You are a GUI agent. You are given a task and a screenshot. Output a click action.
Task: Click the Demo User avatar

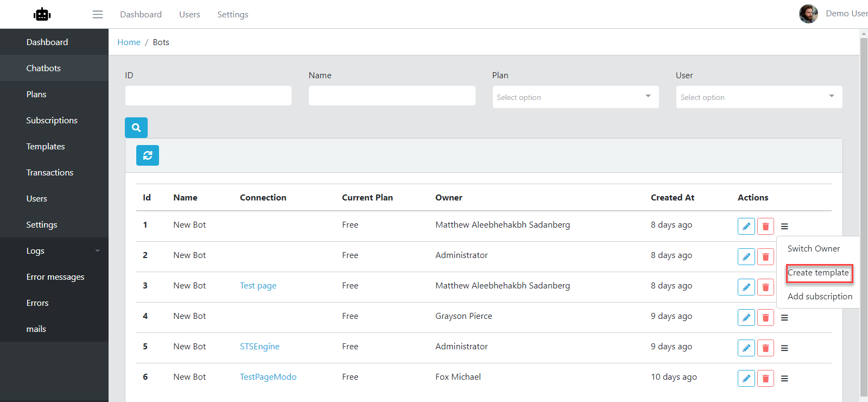[808, 14]
